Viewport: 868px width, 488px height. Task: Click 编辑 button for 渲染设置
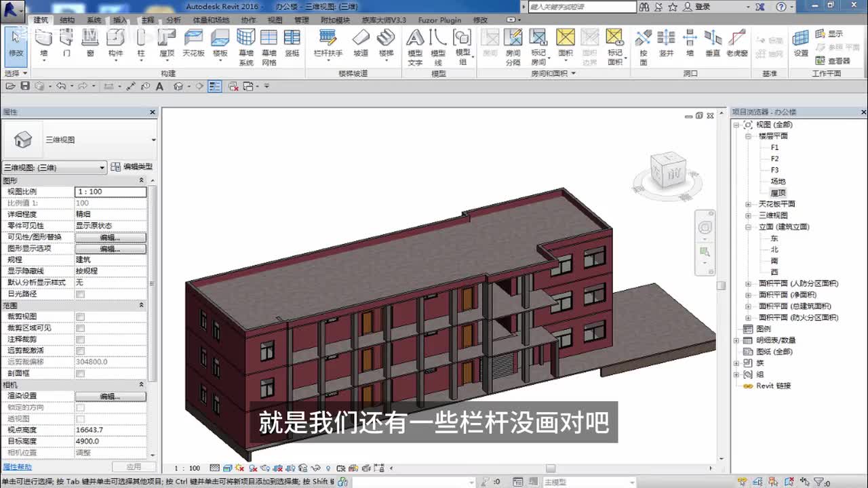111,396
